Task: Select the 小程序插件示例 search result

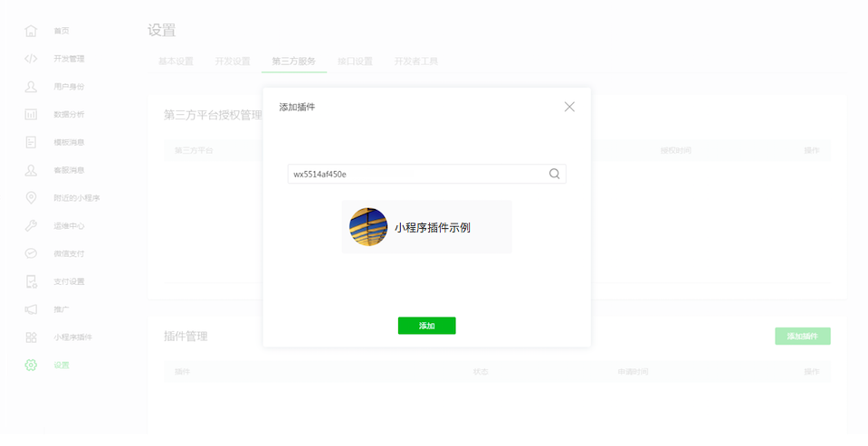Action: (x=426, y=227)
